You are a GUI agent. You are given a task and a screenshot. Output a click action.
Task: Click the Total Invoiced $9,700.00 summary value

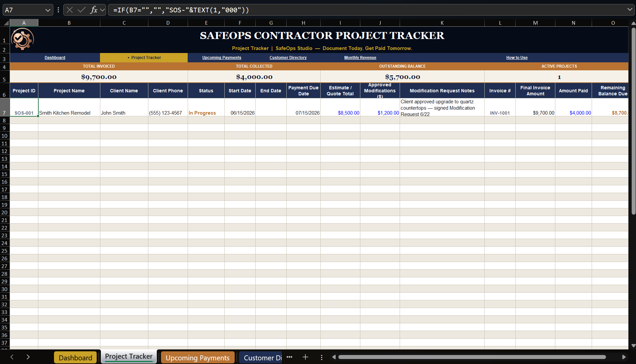[99, 77]
